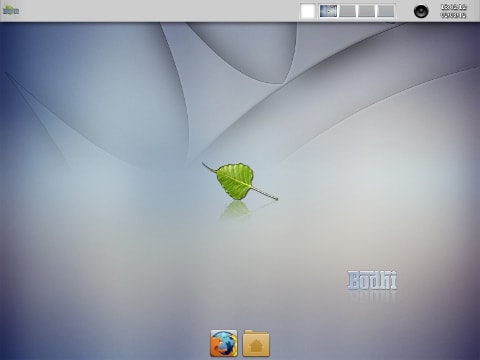Open the speaker volume mixer

coord(421,11)
